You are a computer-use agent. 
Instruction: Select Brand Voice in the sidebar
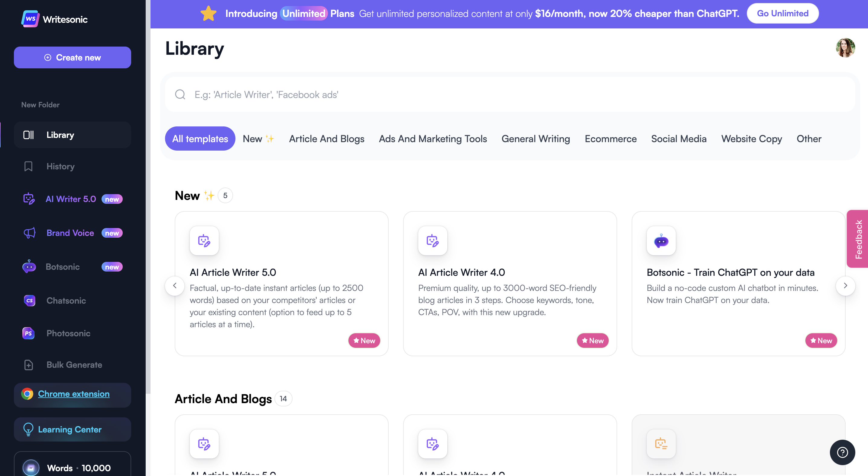tap(70, 233)
